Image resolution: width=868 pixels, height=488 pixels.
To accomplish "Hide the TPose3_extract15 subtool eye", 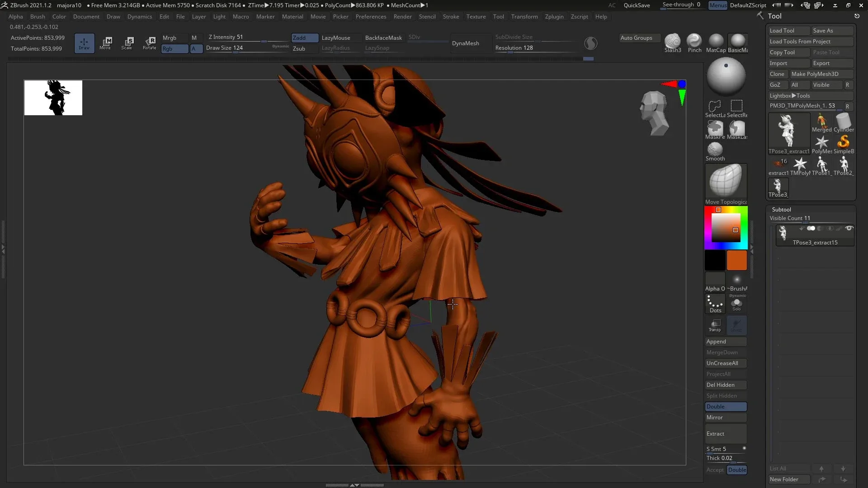I will [850, 228].
